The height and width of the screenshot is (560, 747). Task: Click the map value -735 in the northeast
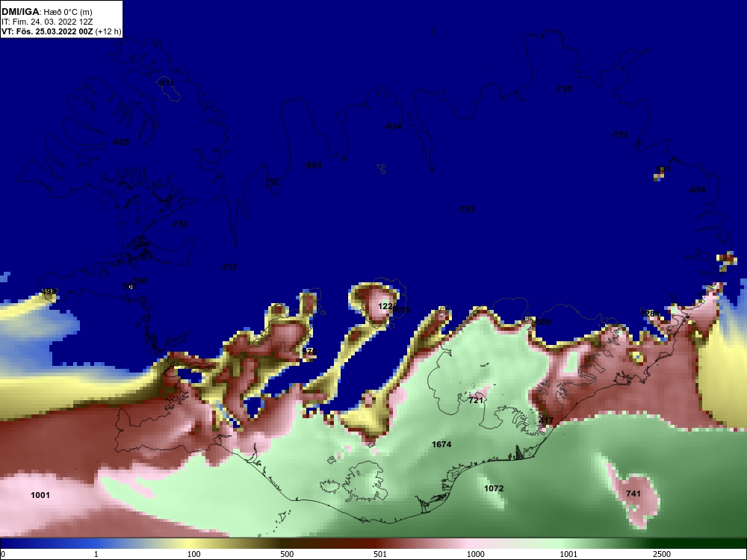click(x=563, y=89)
